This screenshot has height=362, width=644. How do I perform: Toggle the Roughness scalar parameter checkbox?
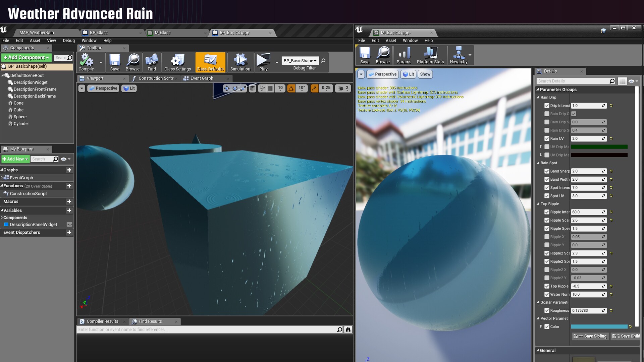pyautogui.click(x=548, y=310)
